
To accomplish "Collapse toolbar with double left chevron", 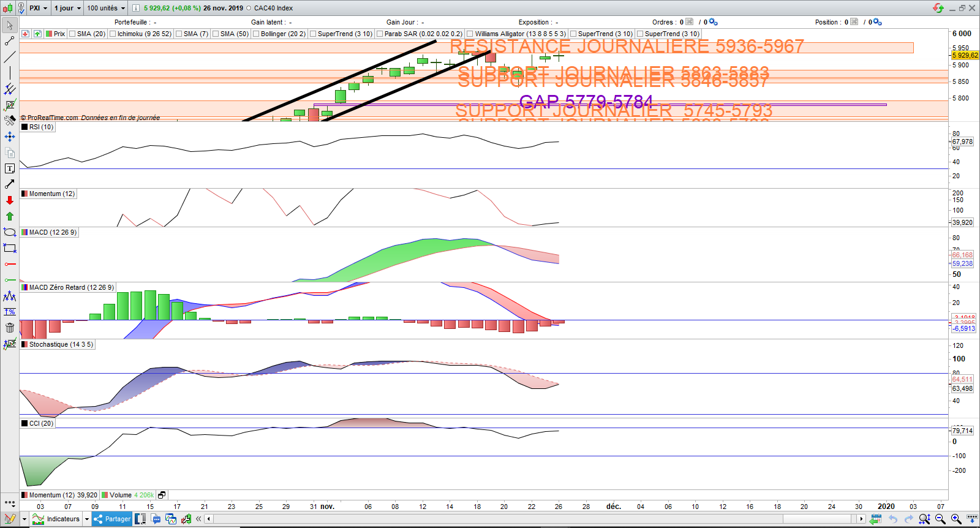I will coord(198,519).
